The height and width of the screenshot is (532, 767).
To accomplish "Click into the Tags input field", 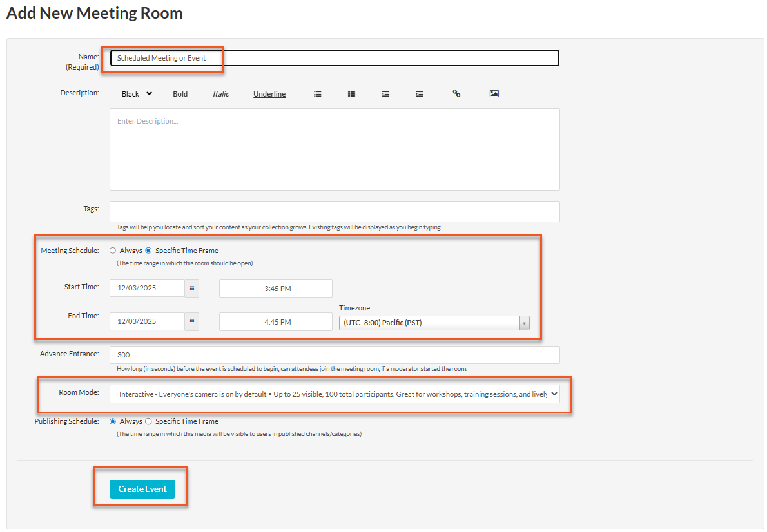I will click(334, 211).
